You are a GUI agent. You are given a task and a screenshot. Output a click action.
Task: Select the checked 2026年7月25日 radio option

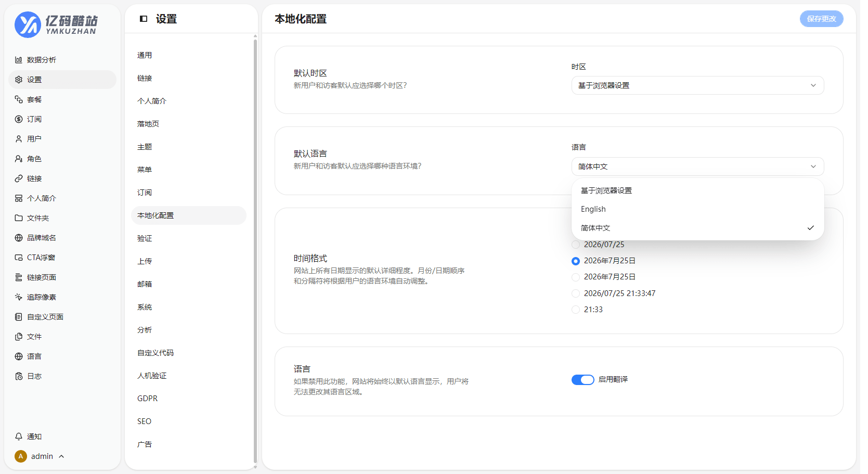click(x=576, y=261)
